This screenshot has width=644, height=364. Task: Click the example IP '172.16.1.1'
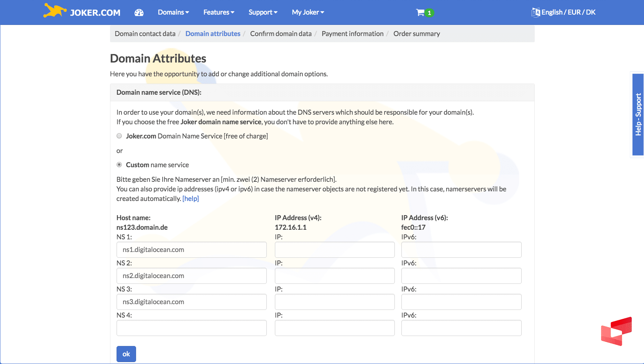(x=291, y=227)
